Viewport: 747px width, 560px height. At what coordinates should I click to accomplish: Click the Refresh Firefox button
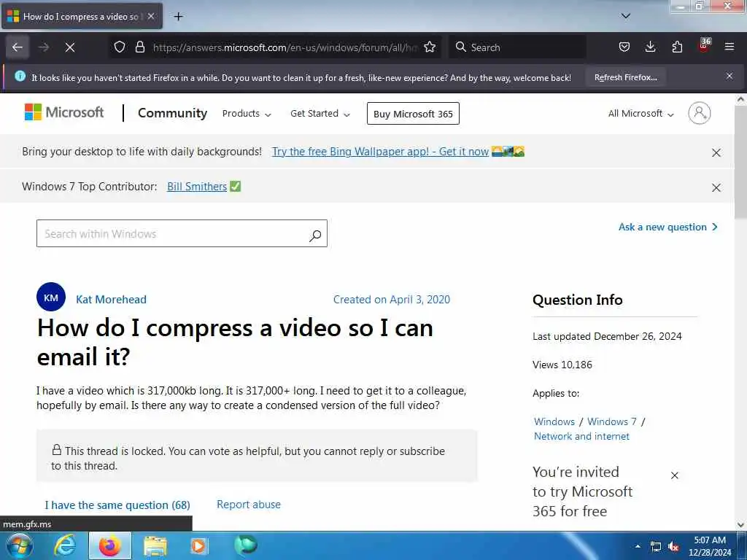point(625,77)
